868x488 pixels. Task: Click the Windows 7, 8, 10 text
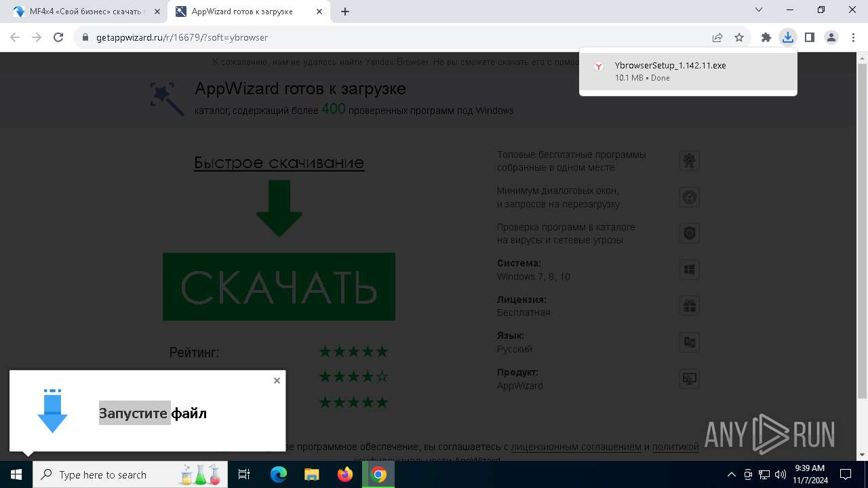coord(533,277)
